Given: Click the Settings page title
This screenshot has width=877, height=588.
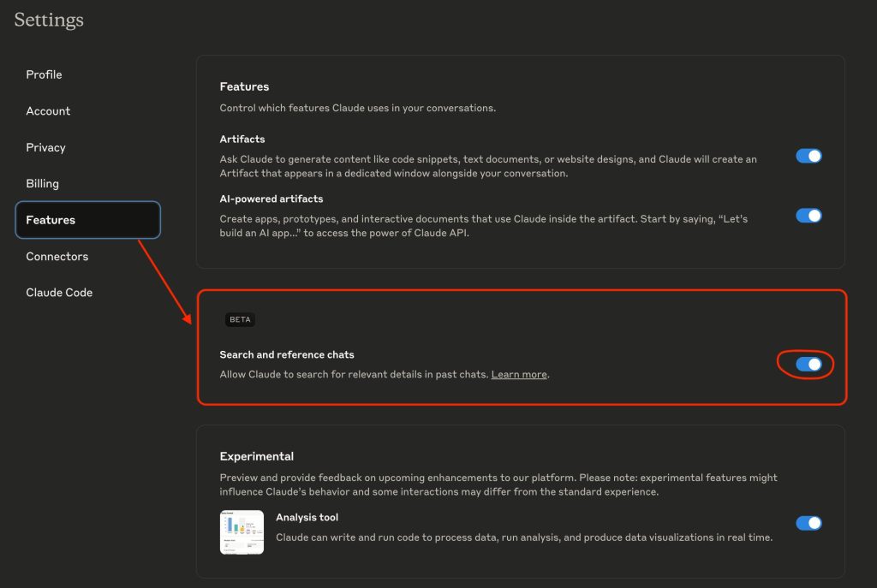Looking at the screenshot, I should [x=49, y=21].
